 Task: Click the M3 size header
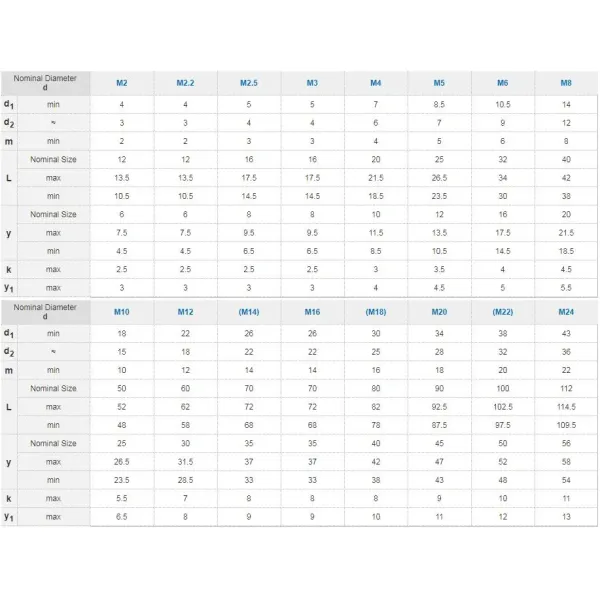coord(312,83)
